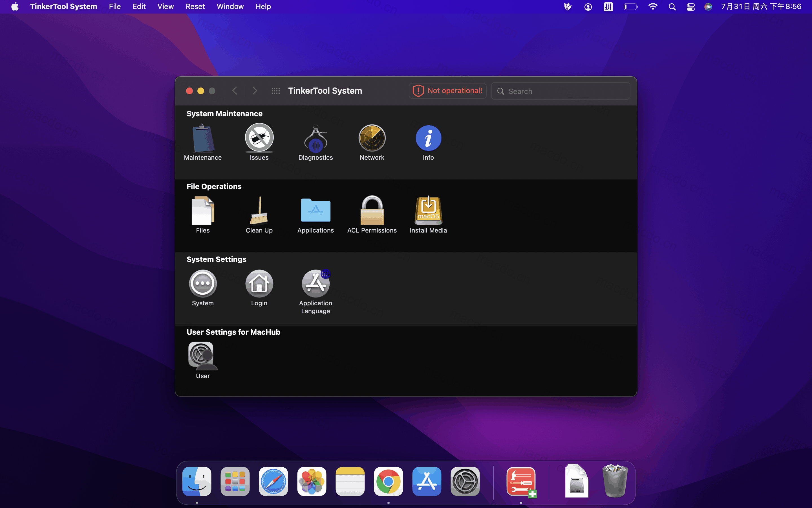The image size is (812, 508).
Task: Open the Diagnostics pane
Action: (315, 142)
